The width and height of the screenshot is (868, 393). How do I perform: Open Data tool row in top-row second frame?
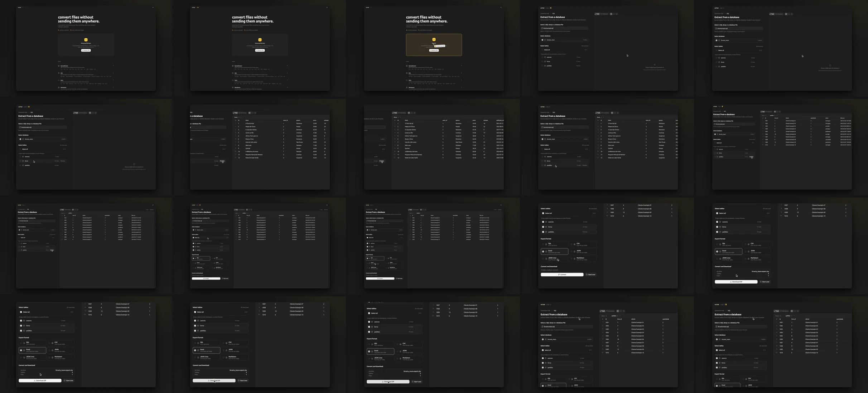(x=260, y=81)
